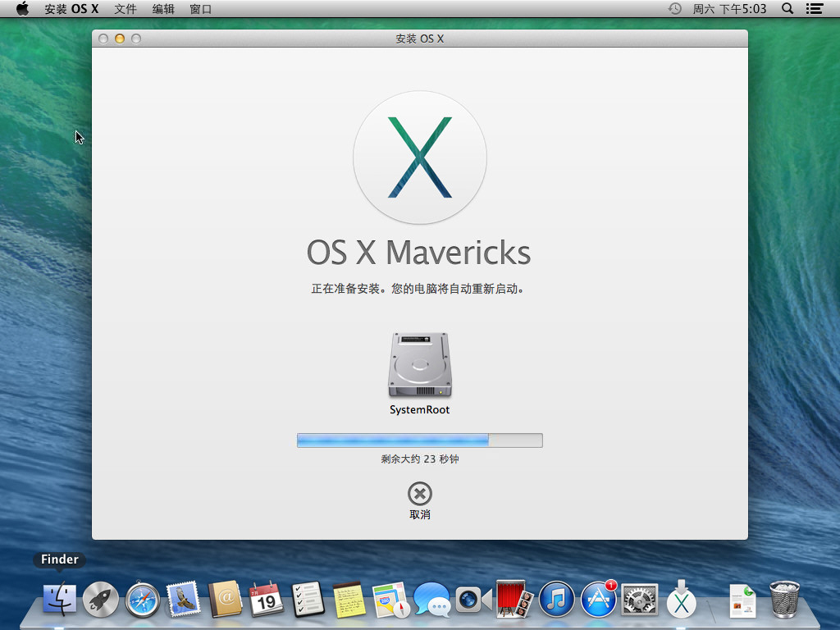Open Contacts address book in Dock
The image size is (840, 630).
coord(225,599)
